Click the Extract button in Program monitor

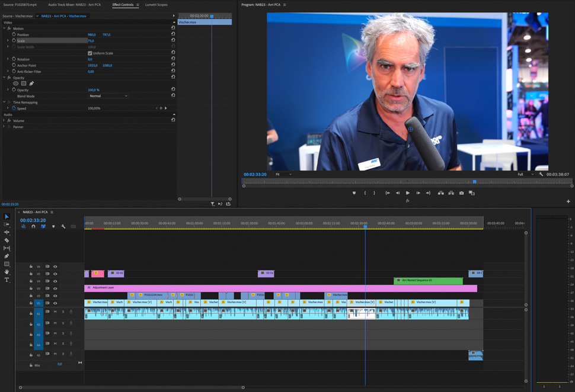coord(451,193)
